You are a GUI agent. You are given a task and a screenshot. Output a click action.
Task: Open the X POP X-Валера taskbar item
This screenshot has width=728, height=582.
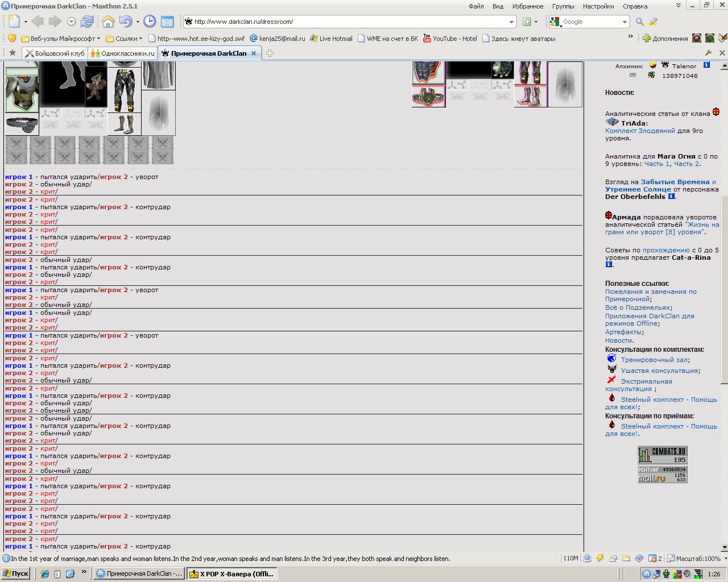[231, 573]
